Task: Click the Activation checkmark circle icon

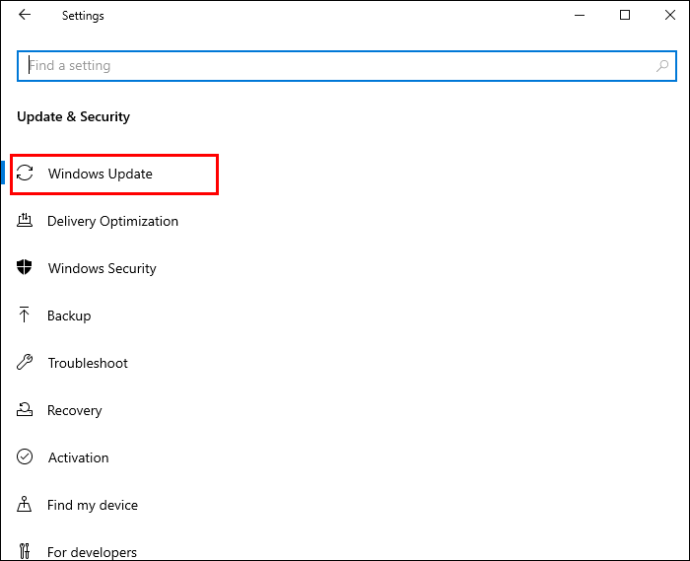Action: click(x=25, y=457)
